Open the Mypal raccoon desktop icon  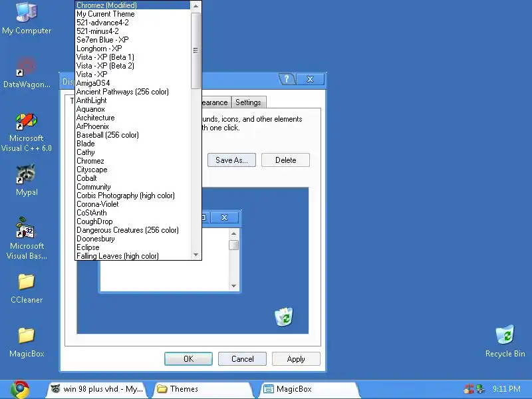pos(27,180)
